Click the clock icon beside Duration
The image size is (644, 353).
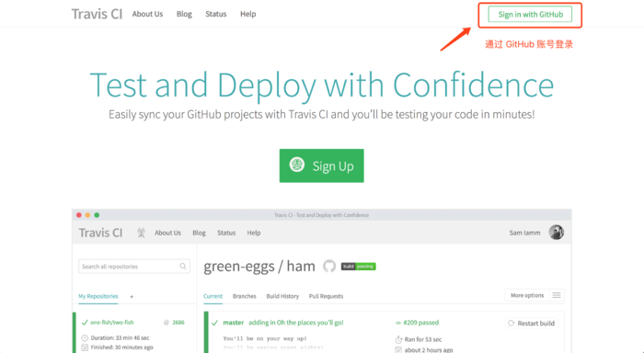pyautogui.click(x=85, y=338)
